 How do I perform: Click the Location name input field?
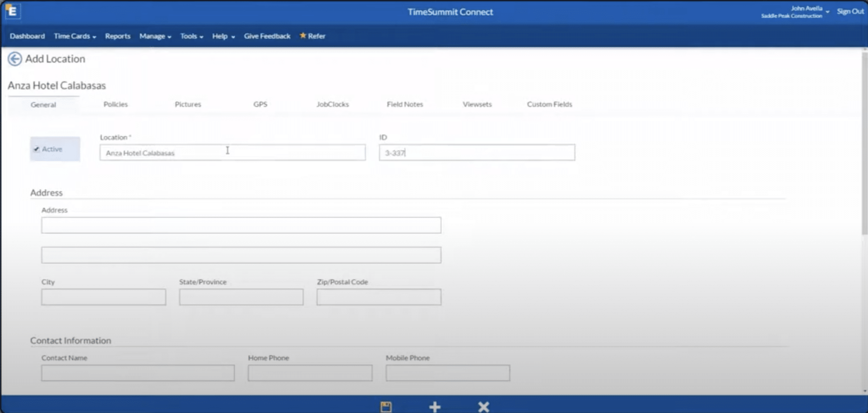(233, 153)
